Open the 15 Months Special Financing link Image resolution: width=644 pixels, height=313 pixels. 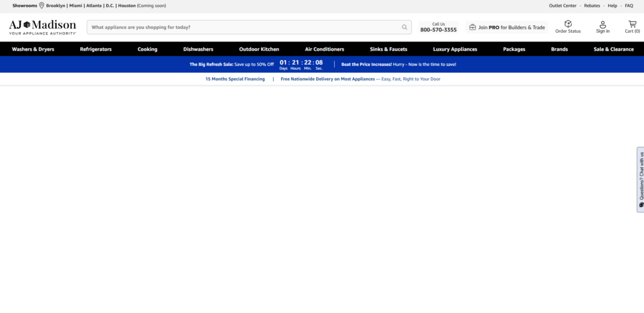coord(235,79)
